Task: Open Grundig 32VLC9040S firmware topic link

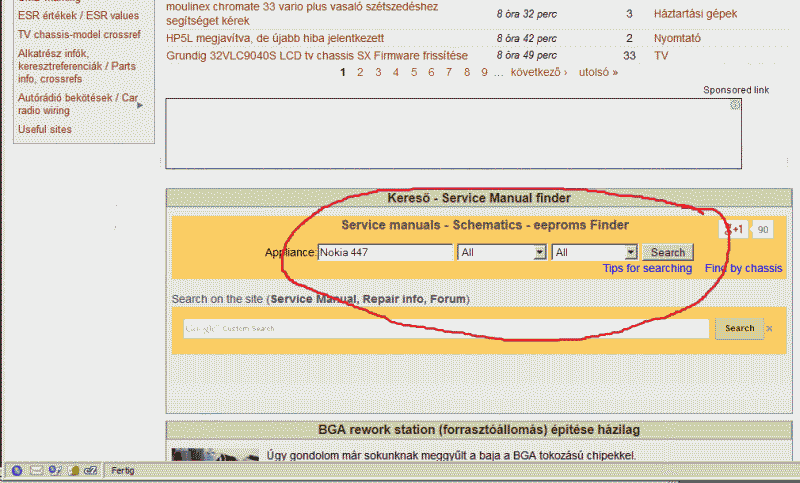Action: click(317, 56)
